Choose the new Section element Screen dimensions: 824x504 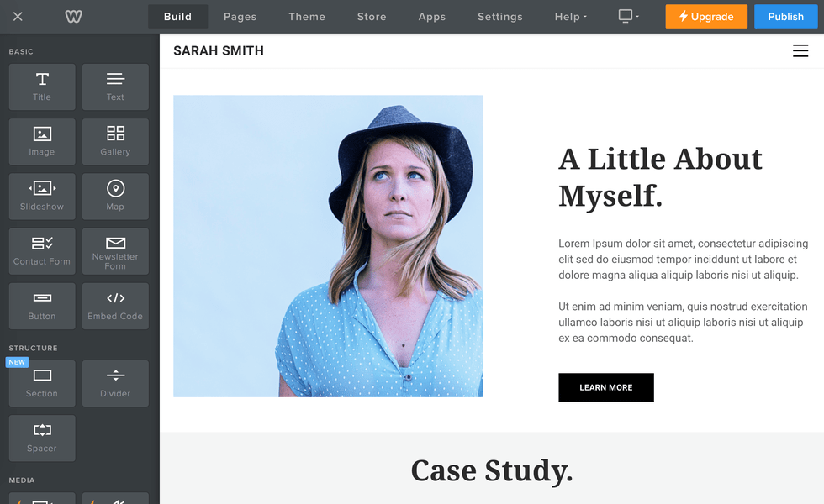42,383
